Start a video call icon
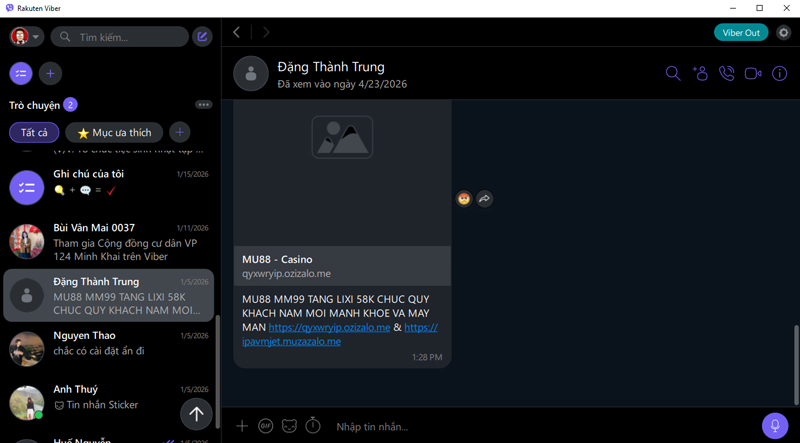Viewport: 800px width, 443px height. click(753, 73)
